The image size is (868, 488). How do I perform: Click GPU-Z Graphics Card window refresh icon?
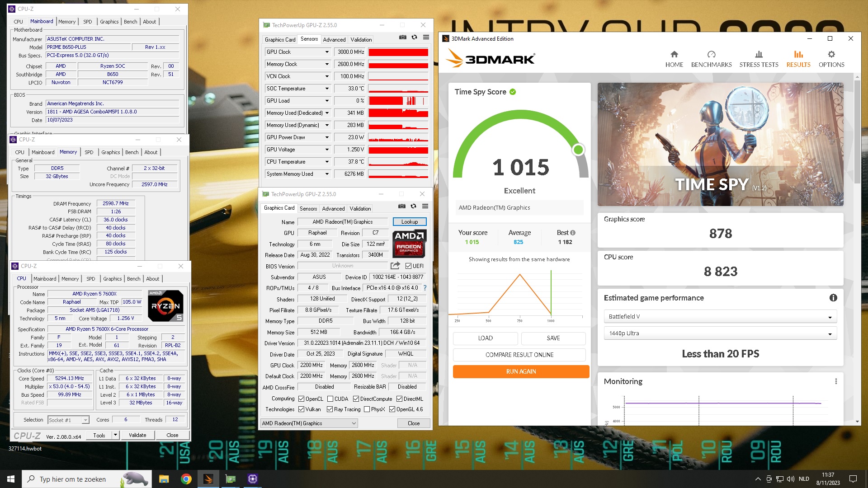413,206
